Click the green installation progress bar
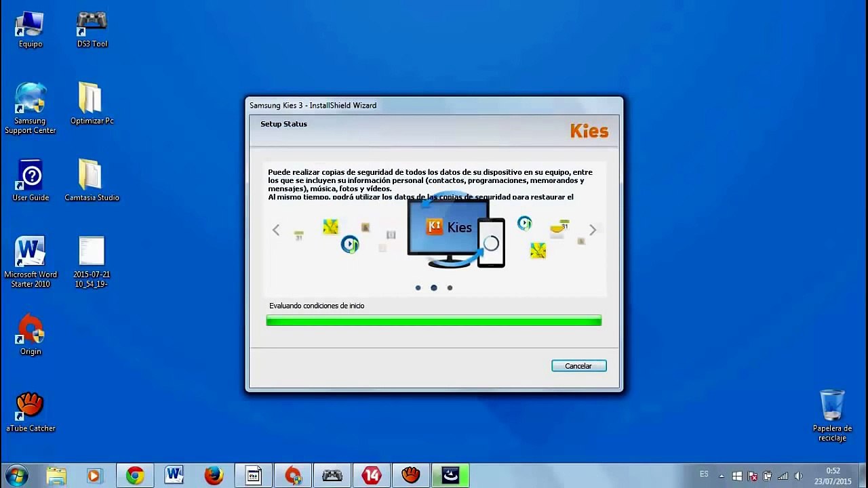Viewport: 868px width, 488px height. click(434, 321)
